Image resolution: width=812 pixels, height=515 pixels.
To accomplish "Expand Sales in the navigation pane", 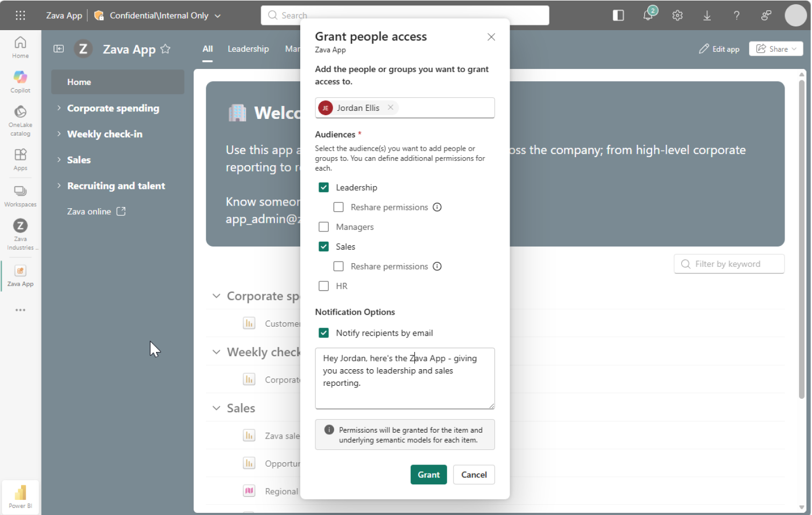I will click(59, 160).
